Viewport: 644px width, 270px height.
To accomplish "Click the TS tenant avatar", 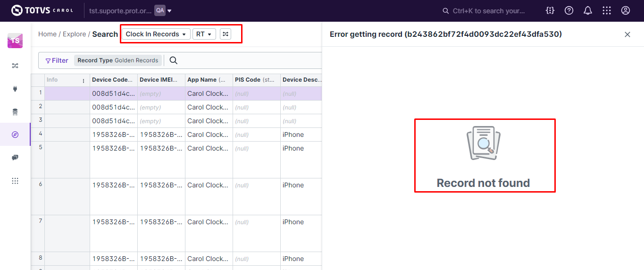I will [x=15, y=41].
